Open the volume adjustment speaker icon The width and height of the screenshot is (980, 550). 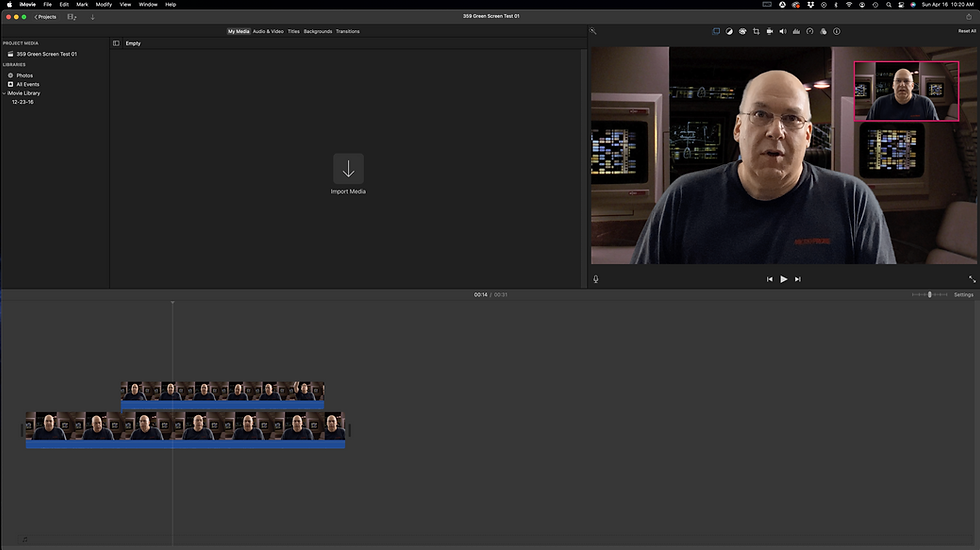tap(782, 31)
